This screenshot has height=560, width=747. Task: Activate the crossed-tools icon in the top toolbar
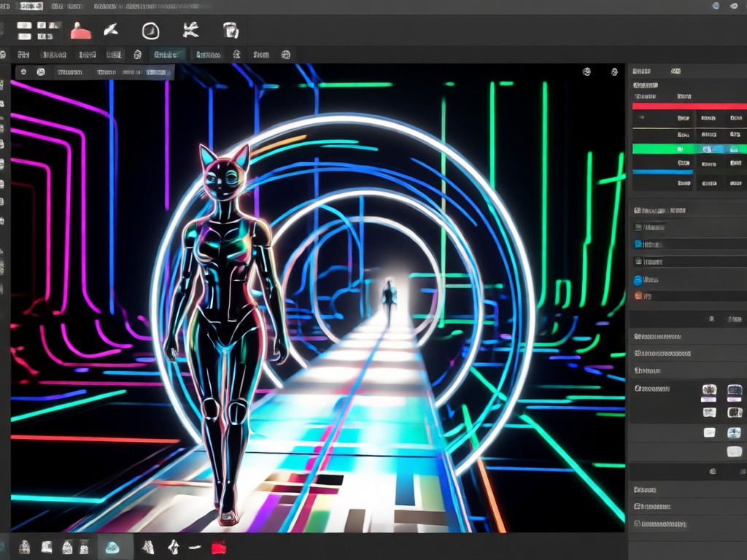(x=190, y=31)
